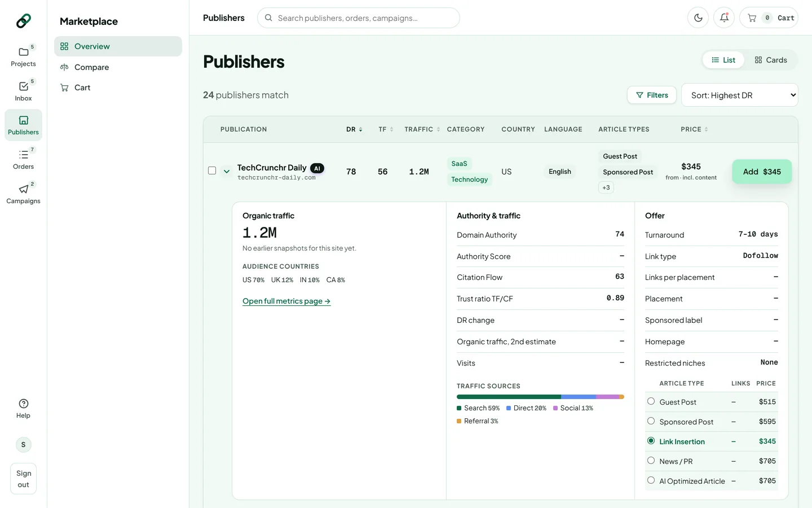Viewport: 812px width, 508px height.
Task: Toggle dark mode with the moon icon
Action: point(698,17)
